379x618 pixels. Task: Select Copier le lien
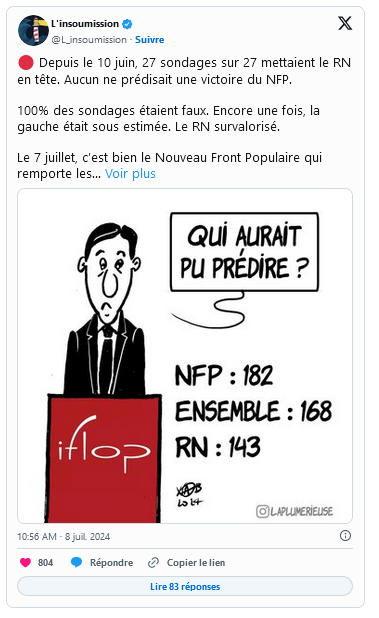(x=196, y=562)
